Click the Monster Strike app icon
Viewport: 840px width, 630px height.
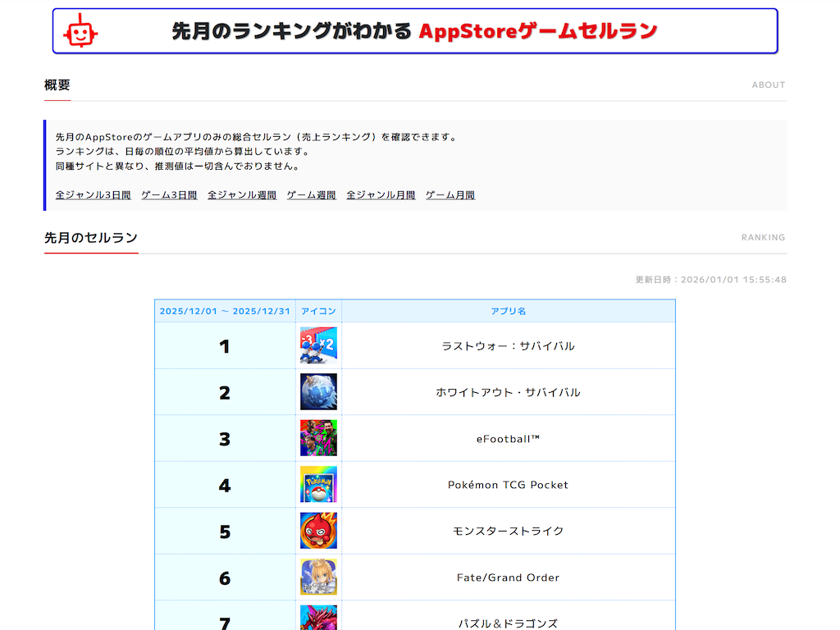coord(318,531)
